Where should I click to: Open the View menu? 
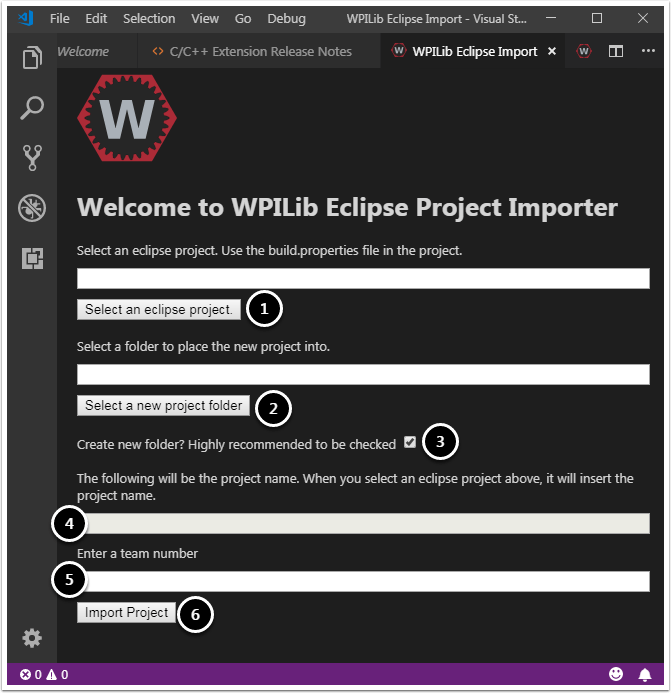[205, 19]
